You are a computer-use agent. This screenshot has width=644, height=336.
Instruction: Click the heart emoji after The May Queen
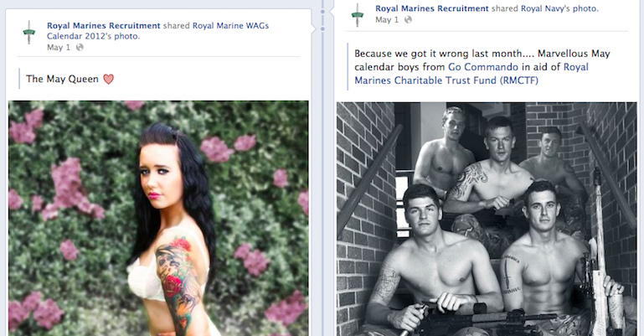click(108, 79)
